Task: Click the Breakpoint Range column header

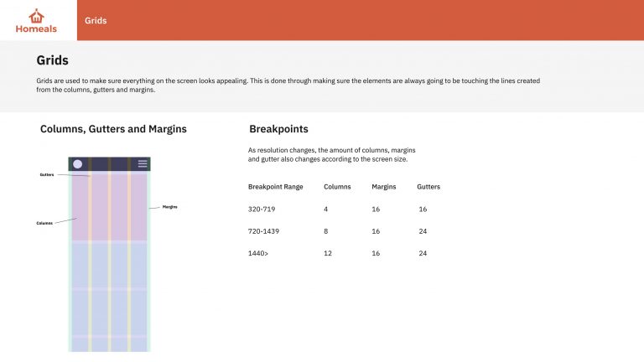Action: [x=276, y=187]
